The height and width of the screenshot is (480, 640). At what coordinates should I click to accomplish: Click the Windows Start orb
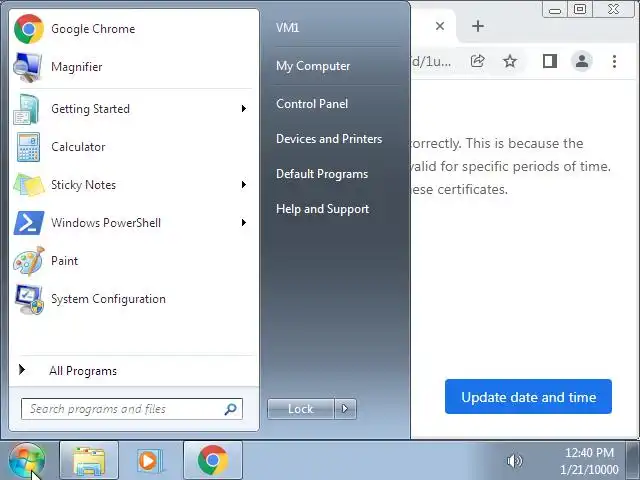[x=27, y=460]
